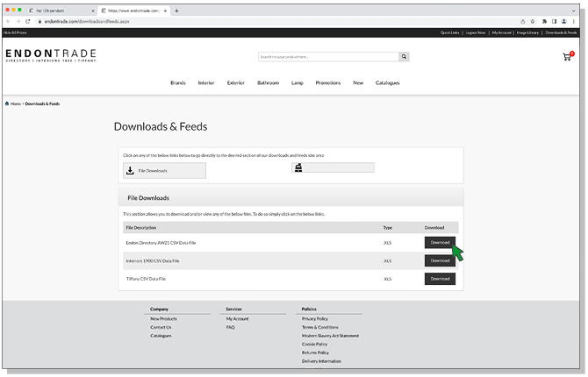Click Logout Now link
This screenshot has height=377, width=588.
tap(476, 32)
